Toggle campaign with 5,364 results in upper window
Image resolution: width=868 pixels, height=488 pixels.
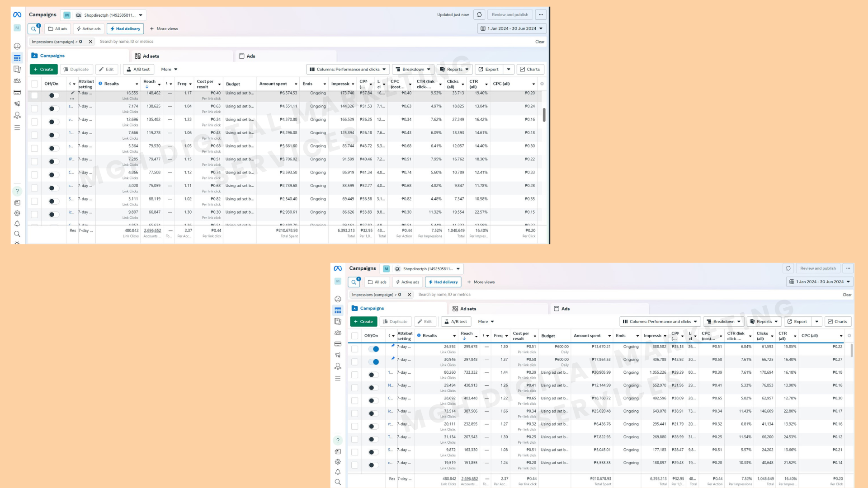click(x=54, y=149)
